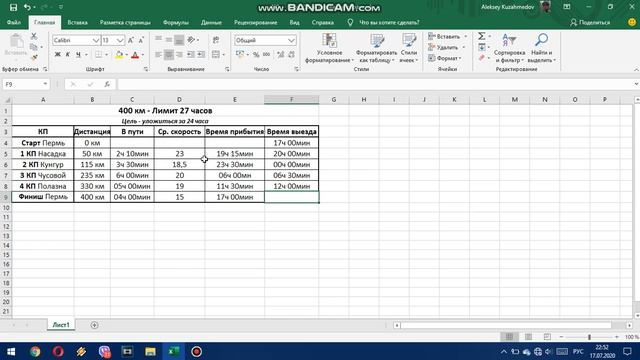The image size is (640, 360).
Task: Switch to the Рецензирование tab
Action: pyautogui.click(x=256, y=22)
